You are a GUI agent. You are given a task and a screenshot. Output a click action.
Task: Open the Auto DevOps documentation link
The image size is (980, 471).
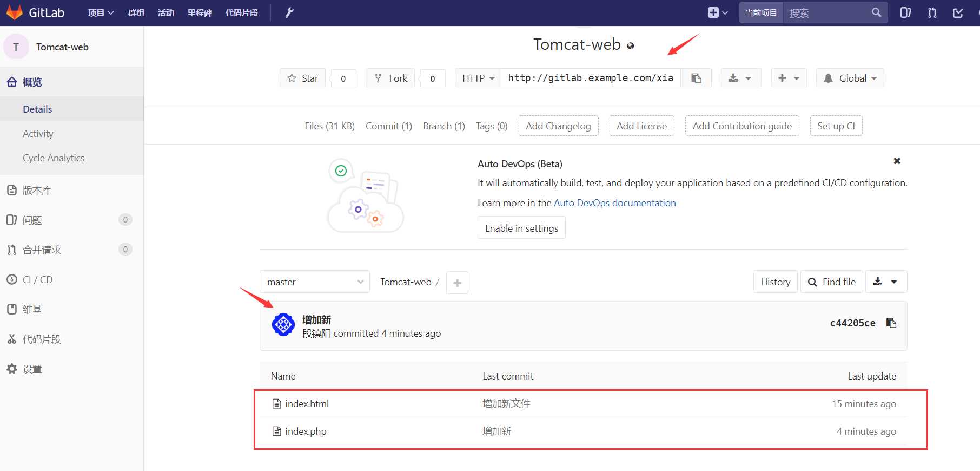[615, 203]
